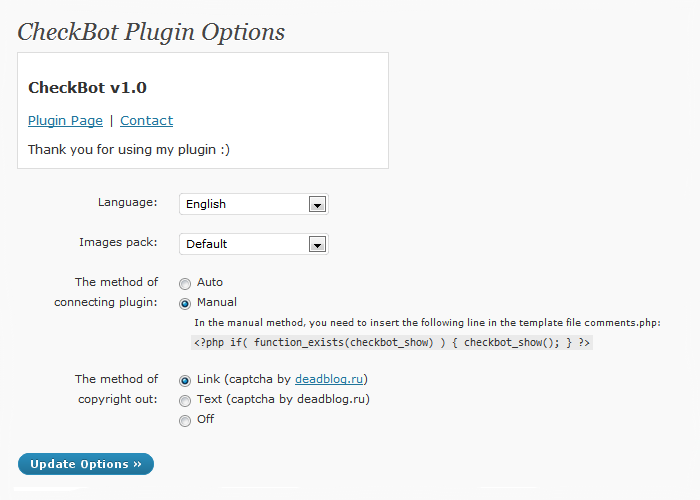Screen dimensions: 700x500
Task: Follow the deadblog.ru hyperlink
Action: [x=329, y=379]
